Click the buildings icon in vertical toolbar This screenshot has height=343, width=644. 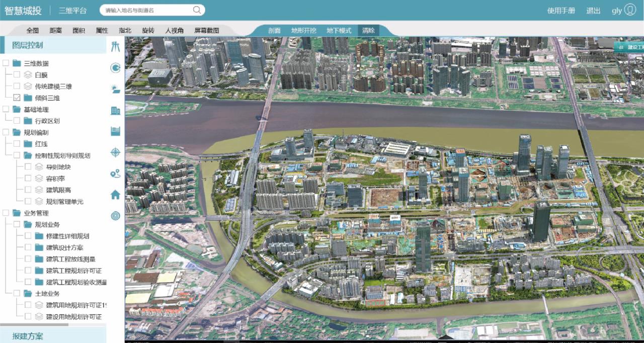pos(116,110)
